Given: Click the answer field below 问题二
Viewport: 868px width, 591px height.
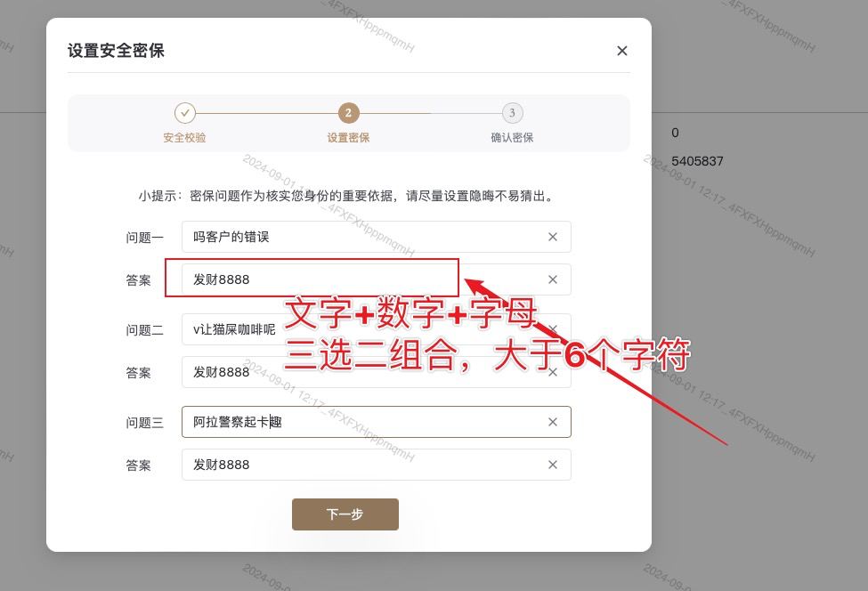Looking at the screenshot, I should [x=377, y=372].
